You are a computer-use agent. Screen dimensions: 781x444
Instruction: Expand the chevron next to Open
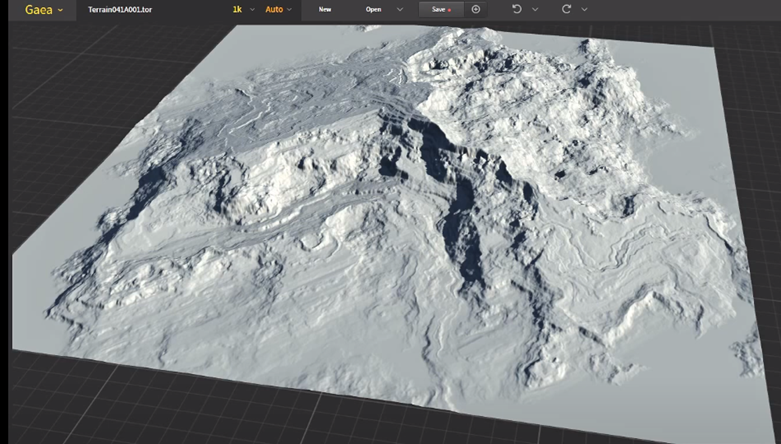(x=400, y=9)
